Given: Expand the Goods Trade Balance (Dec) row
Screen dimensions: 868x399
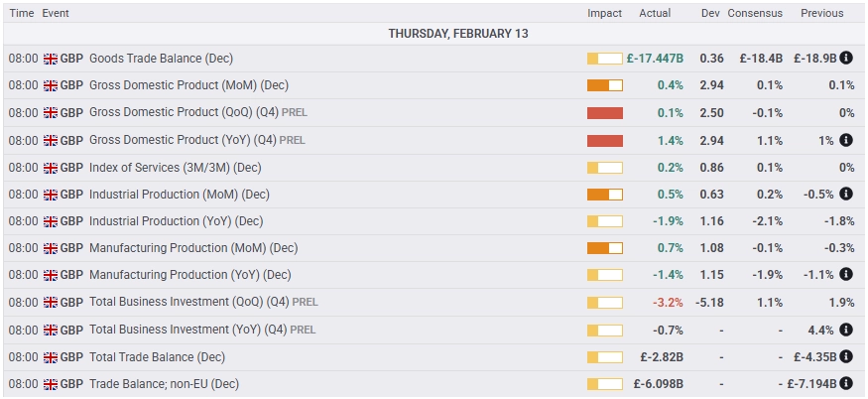Looking at the screenshot, I should click(x=434, y=59).
